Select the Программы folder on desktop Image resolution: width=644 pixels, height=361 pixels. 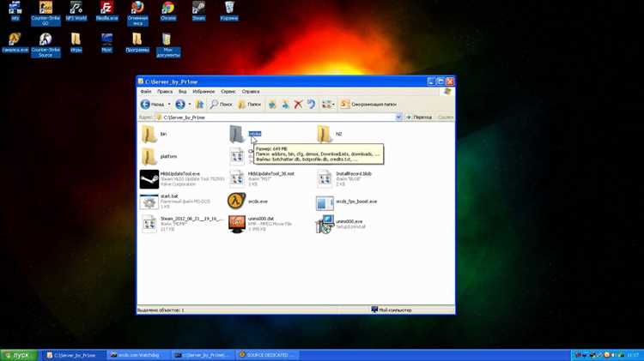coord(137,42)
